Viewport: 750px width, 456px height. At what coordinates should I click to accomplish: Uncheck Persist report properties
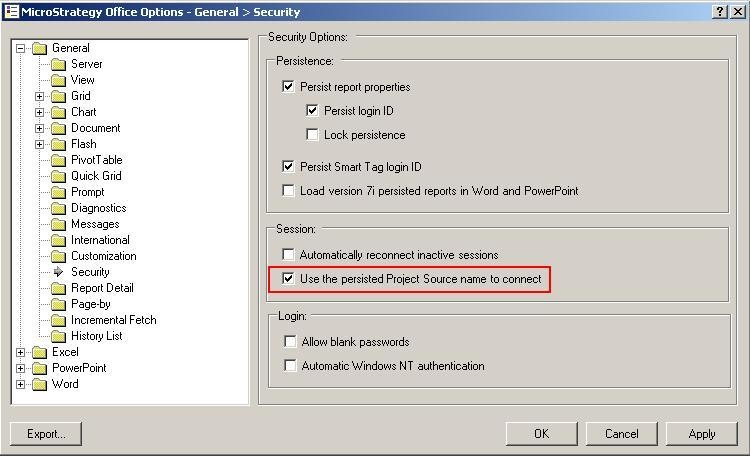pyautogui.click(x=290, y=87)
